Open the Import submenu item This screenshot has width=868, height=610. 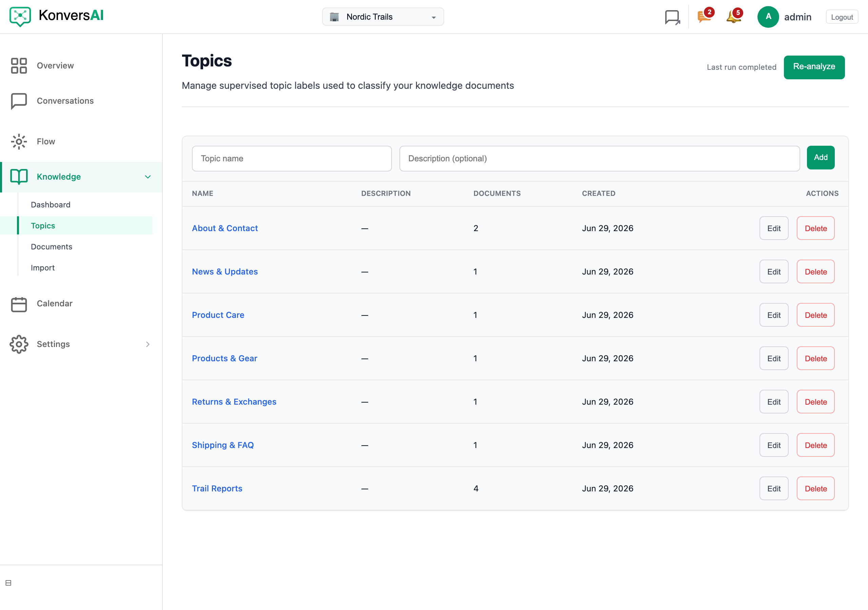click(43, 268)
